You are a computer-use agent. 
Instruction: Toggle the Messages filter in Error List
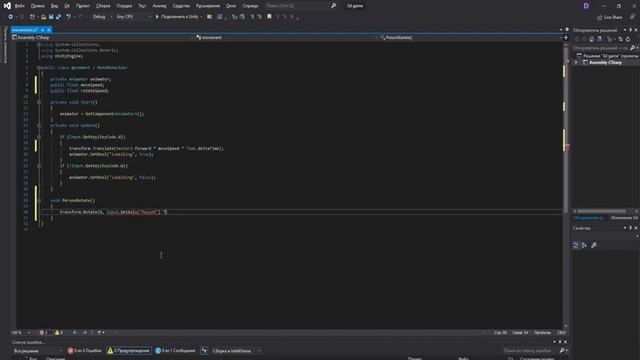click(175, 351)
